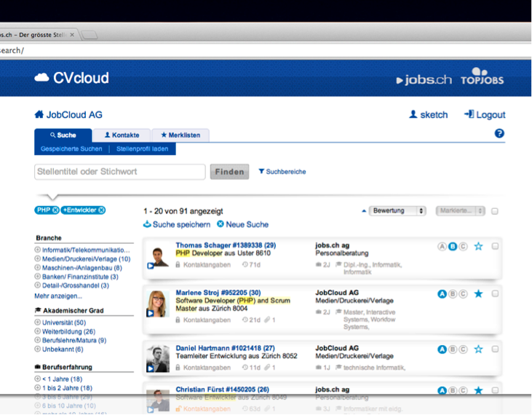Select Christian Fürst result checkbox

point(495,390)
